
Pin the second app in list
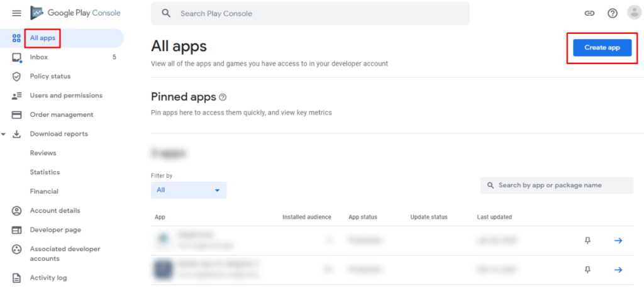[587, 270]
